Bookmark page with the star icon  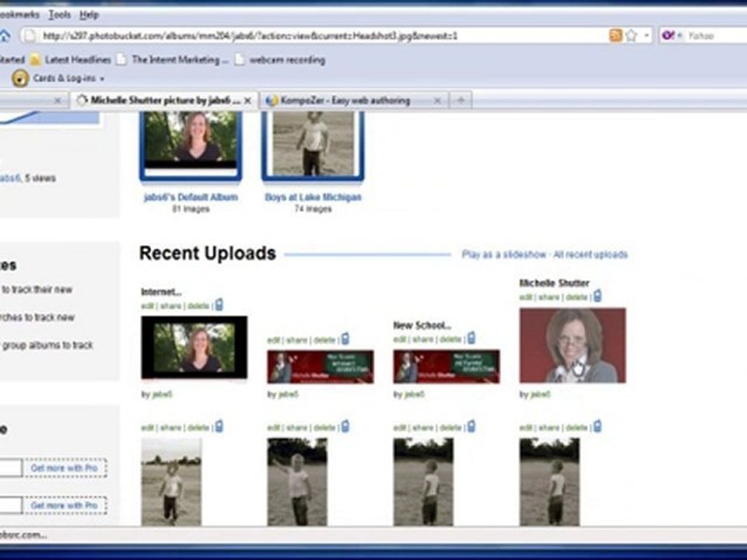[x=631, y=36]
